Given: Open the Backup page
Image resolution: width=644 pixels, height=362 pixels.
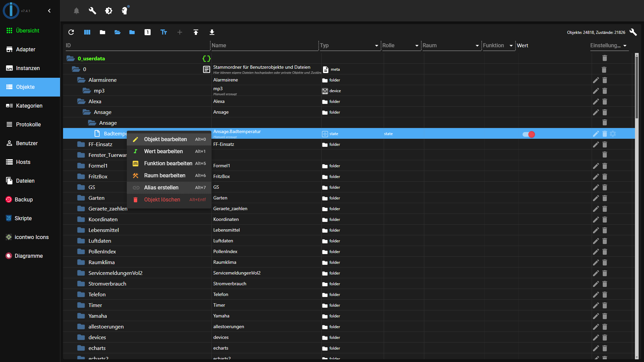Looking at the screenshot, I should tap(30, 199).
